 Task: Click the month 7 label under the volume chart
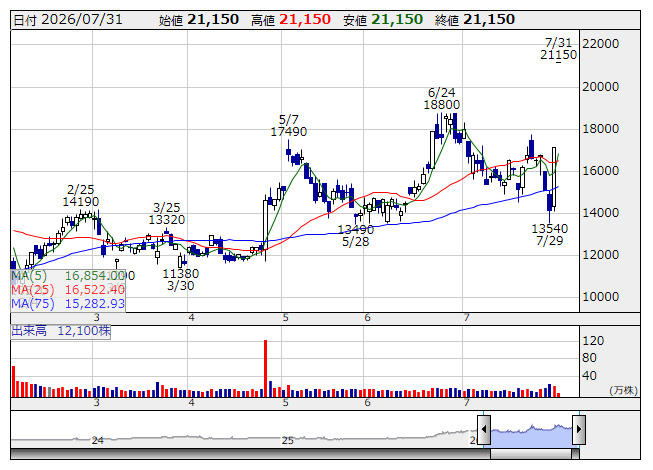466,403
